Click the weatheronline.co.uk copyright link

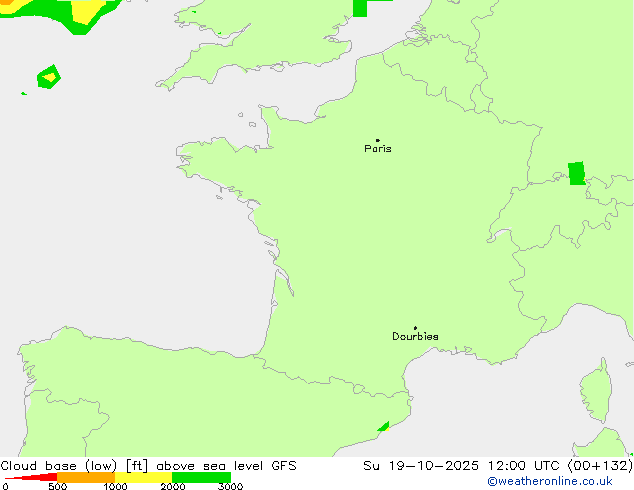[550, 481]
